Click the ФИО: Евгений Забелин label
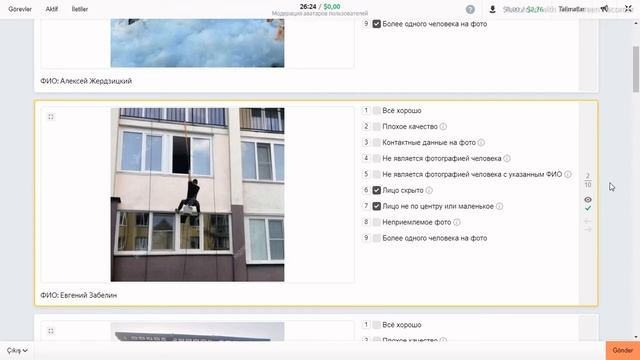 point(78,295)
